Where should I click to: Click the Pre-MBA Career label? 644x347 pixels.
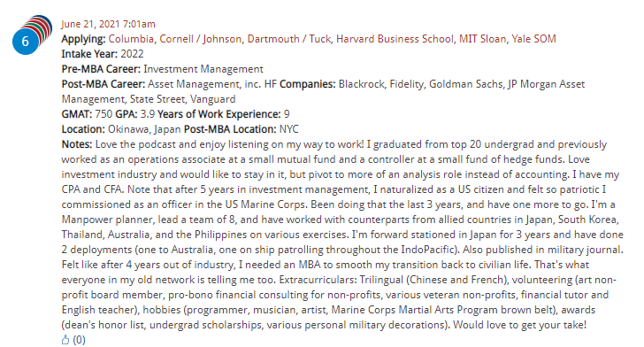101,69
